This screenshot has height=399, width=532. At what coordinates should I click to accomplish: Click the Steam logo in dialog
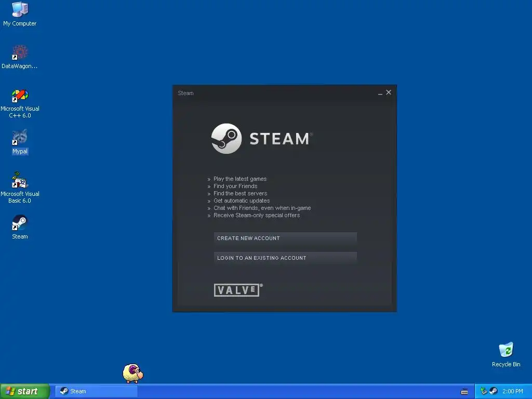click(262, 138)
